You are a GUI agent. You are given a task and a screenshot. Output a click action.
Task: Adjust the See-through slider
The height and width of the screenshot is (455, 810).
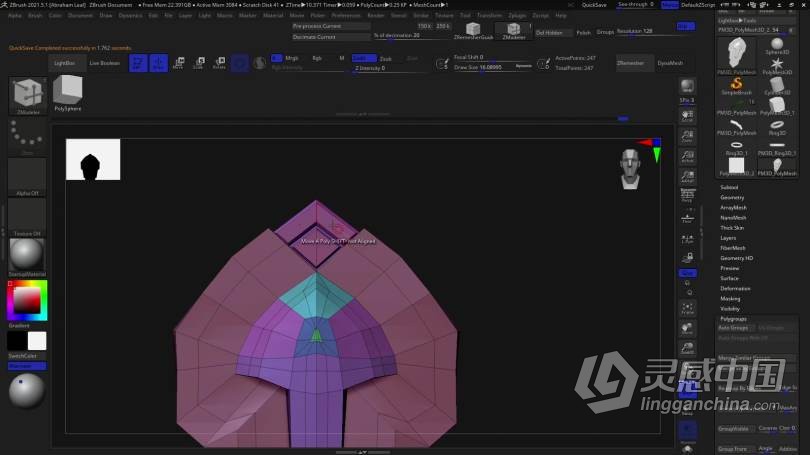pyautogui.click(x=635, y=5)
